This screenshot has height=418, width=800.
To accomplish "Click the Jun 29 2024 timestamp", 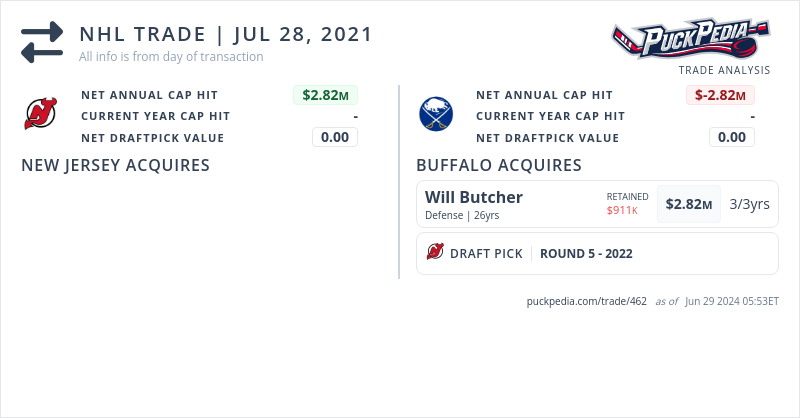I will [732, 301].
